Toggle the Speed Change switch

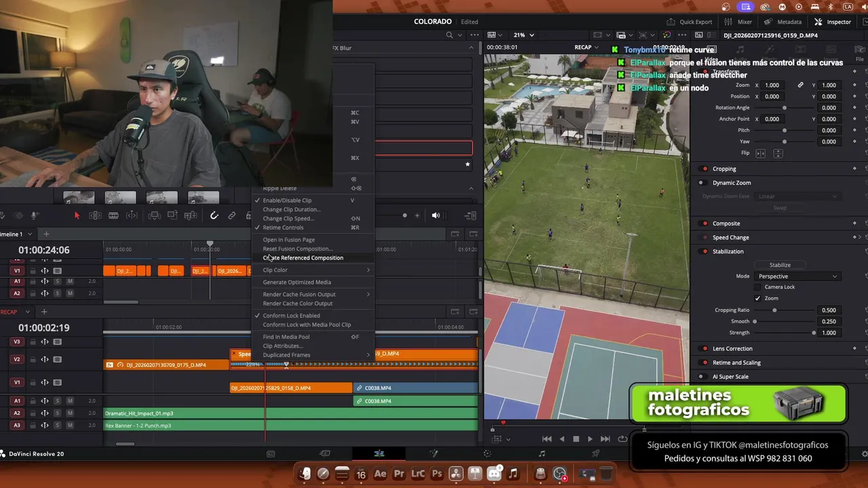pos(705,238)
